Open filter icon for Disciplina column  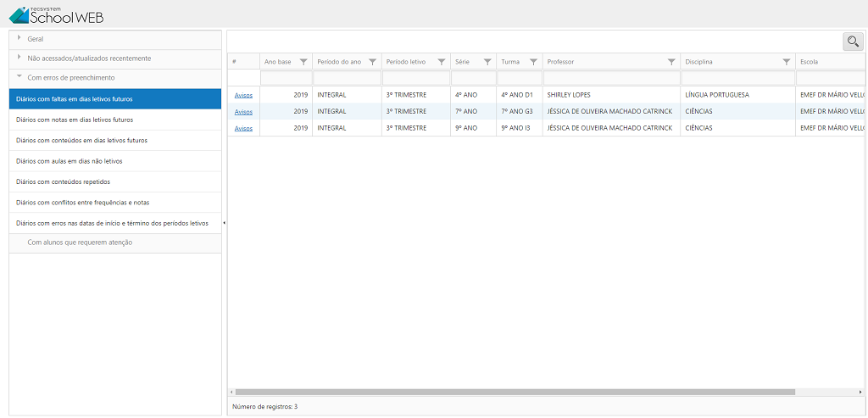coord(787,62)
